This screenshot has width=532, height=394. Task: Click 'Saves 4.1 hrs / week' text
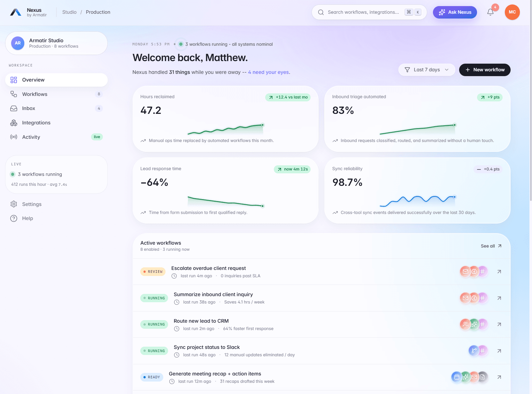(244, 302)
